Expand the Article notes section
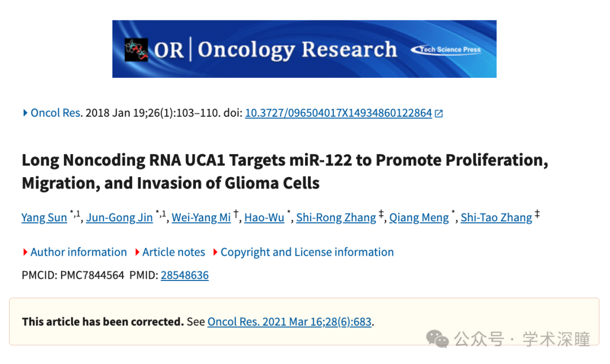Viewport: 610px width, 364px height. [170, 252]
